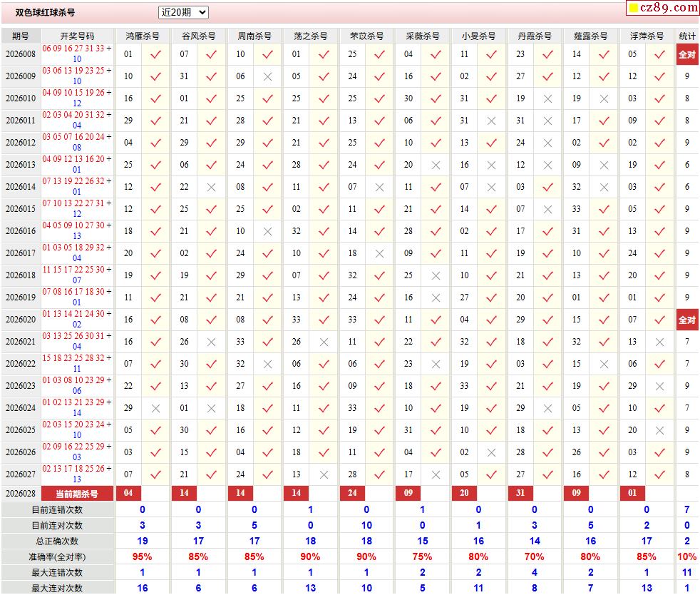The width and height of the screenshot is (700, 595).
Task: Click the 开奖号码 column header
Action: [x=77, y=36]
